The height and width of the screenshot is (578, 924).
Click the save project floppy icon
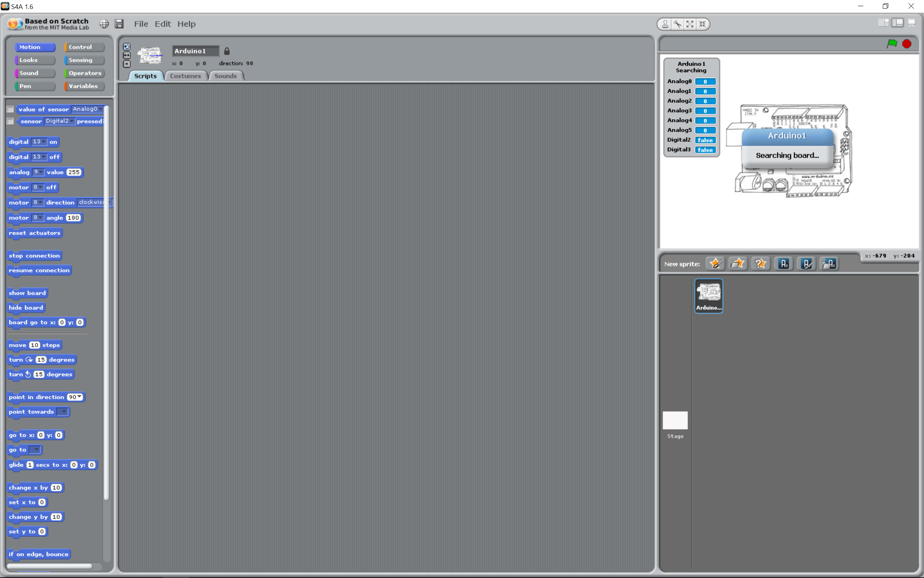[x=119, y=24]
